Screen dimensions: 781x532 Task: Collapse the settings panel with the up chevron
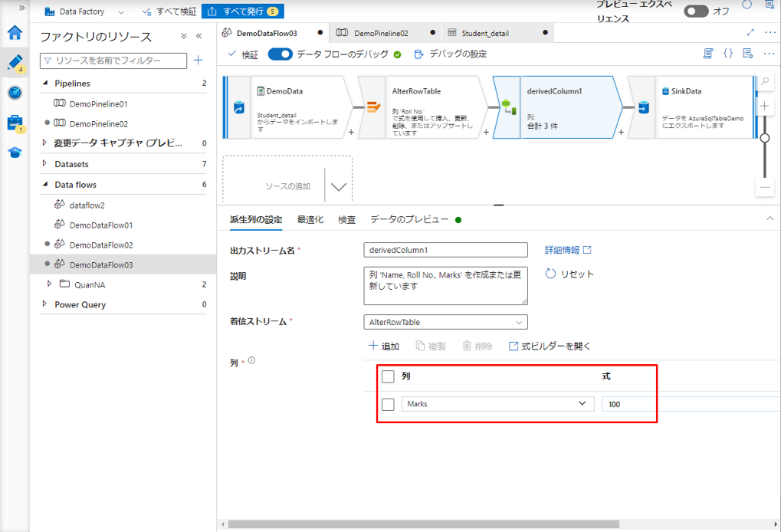770,218
